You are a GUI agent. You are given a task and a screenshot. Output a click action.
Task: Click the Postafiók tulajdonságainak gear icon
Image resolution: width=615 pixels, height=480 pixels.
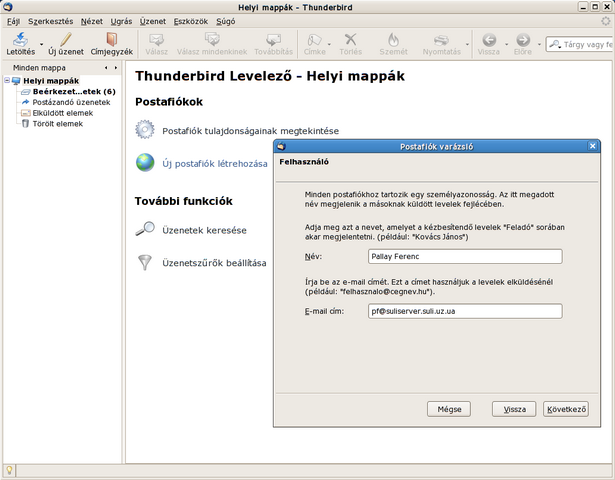point(145,130)
